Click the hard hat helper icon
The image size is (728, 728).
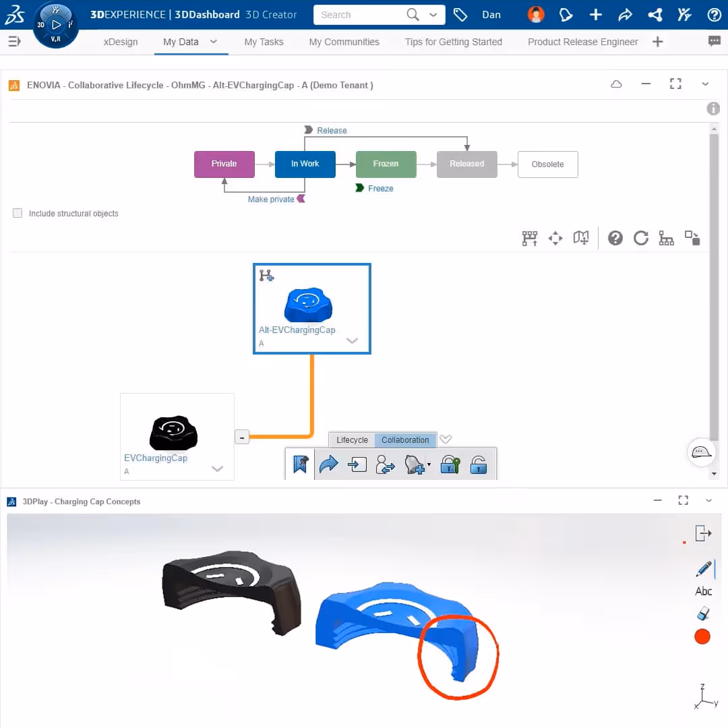pos(701,452)
